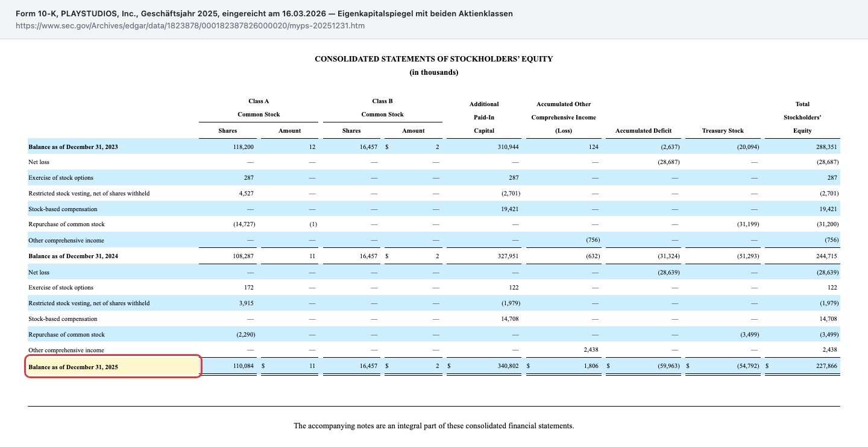
Task: Click 'Stock-based compensation' label in the 19,421 row
Action: [63, 209]
